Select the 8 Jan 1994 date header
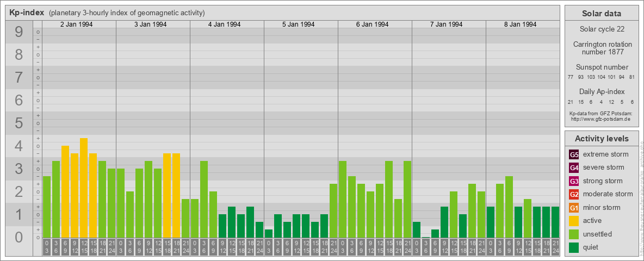 (x=520, y=24)
